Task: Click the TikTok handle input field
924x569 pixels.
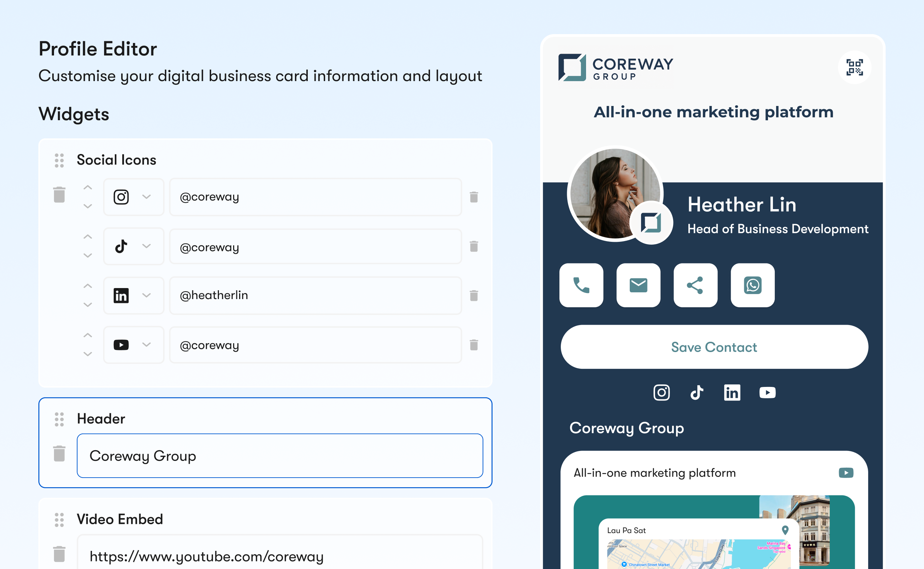Action: 315,246
